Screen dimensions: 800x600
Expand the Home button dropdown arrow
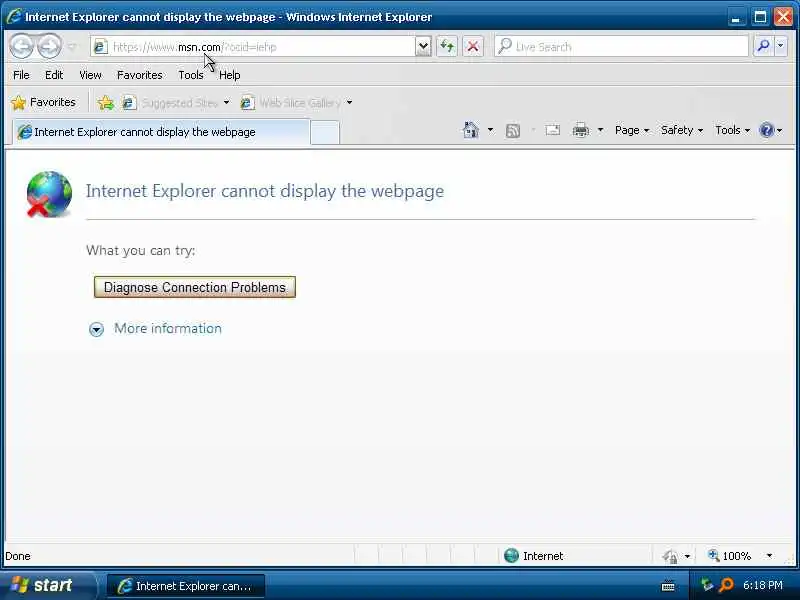point(490,130)
